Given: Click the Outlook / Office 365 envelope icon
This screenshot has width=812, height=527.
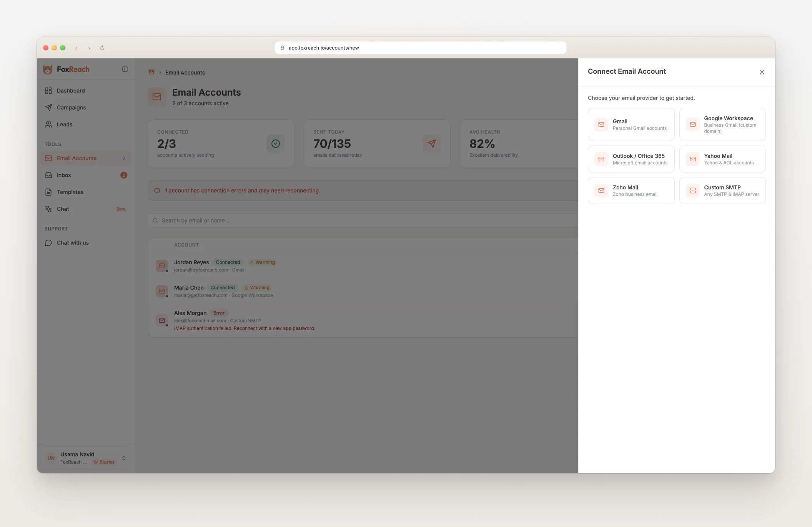Looking at the screenshot, I should click(601, 159).
